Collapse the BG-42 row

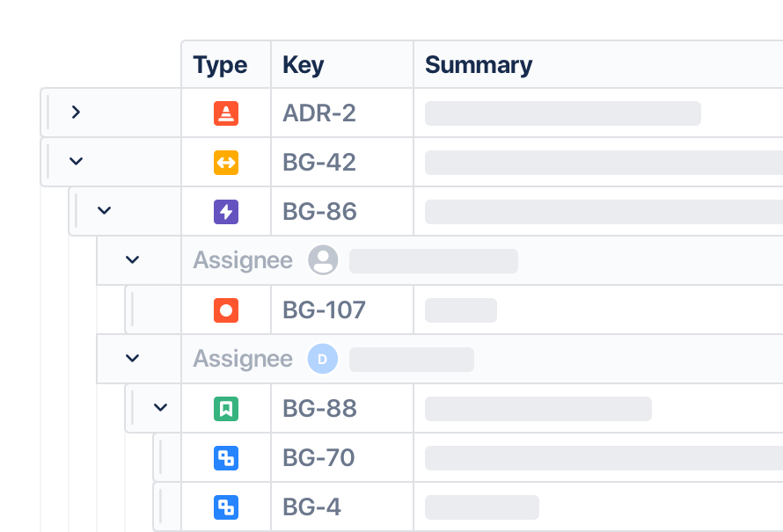pyautogui.click(x=76, y=161)
